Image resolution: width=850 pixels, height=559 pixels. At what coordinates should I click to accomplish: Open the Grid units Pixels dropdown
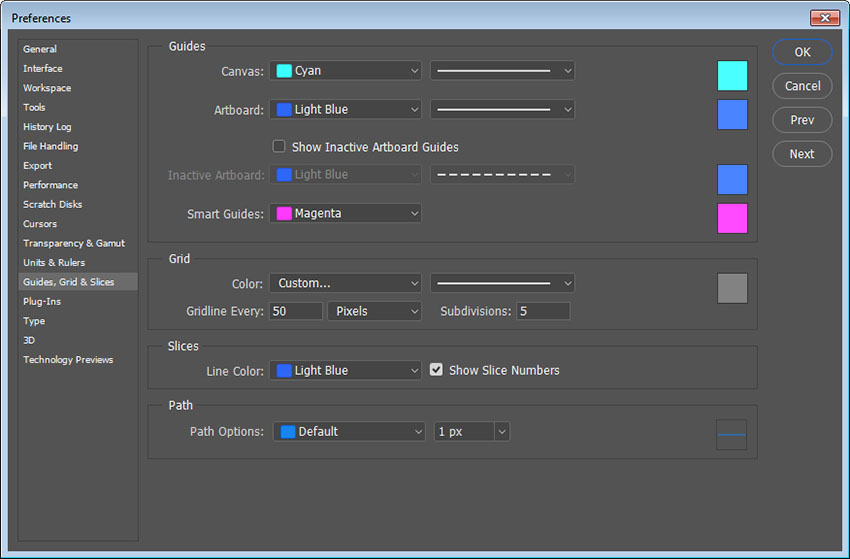[374, 311]
